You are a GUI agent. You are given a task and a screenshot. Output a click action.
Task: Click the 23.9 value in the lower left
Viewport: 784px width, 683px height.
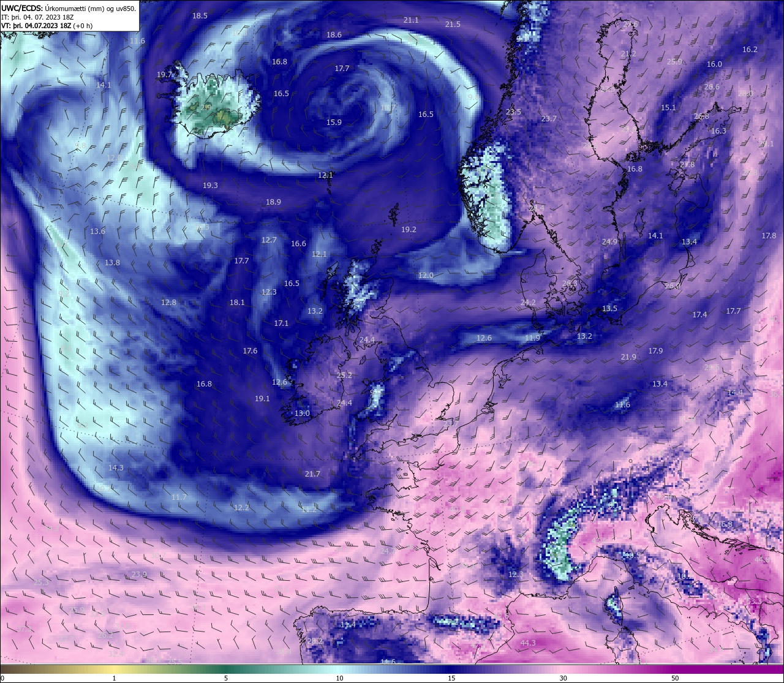pos(139,575)
